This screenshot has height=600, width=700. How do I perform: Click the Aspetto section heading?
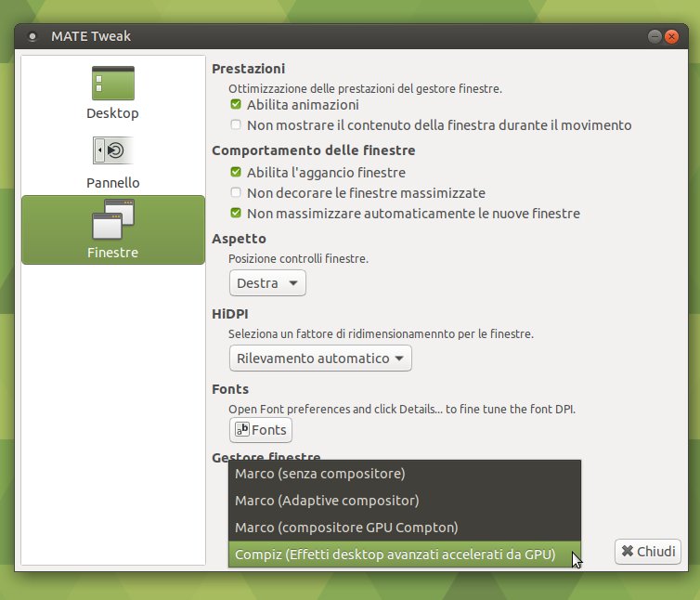tap(239, 239)
